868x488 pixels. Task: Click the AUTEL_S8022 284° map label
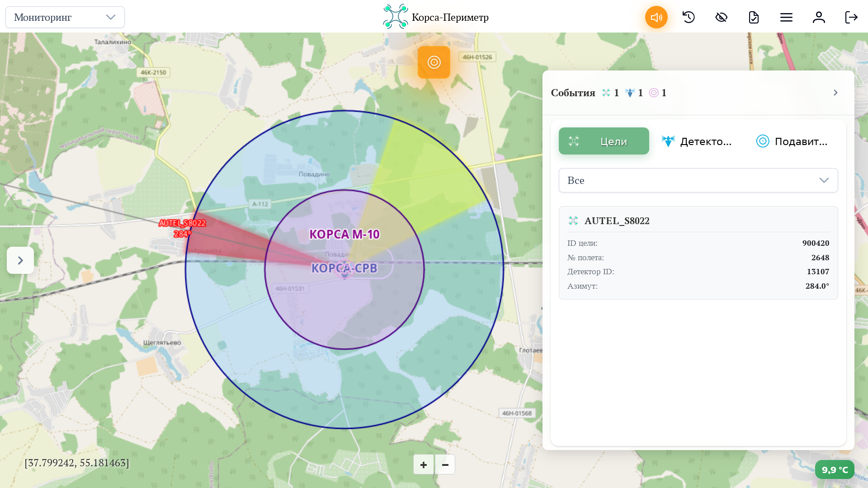click(182, 228)
